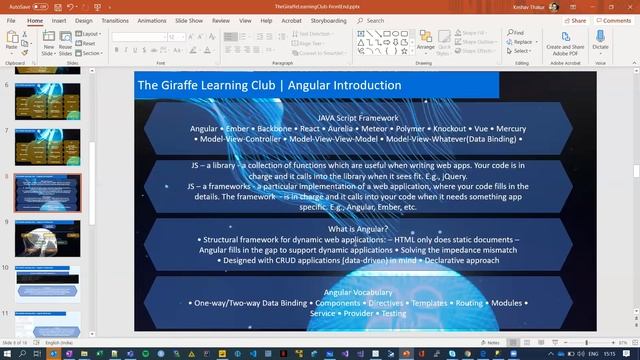Click the Save icon in title bar

(58, 7)
